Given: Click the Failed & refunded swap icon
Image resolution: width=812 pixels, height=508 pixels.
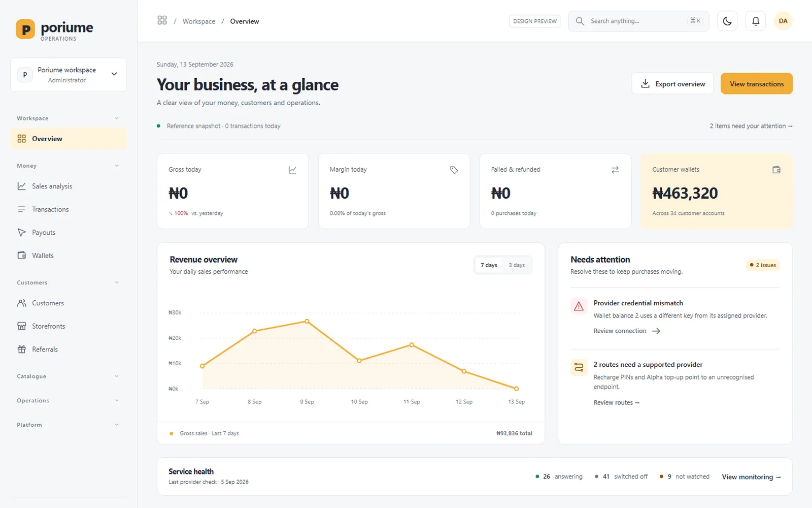Looking at the screenshot, I should (615, 170).
